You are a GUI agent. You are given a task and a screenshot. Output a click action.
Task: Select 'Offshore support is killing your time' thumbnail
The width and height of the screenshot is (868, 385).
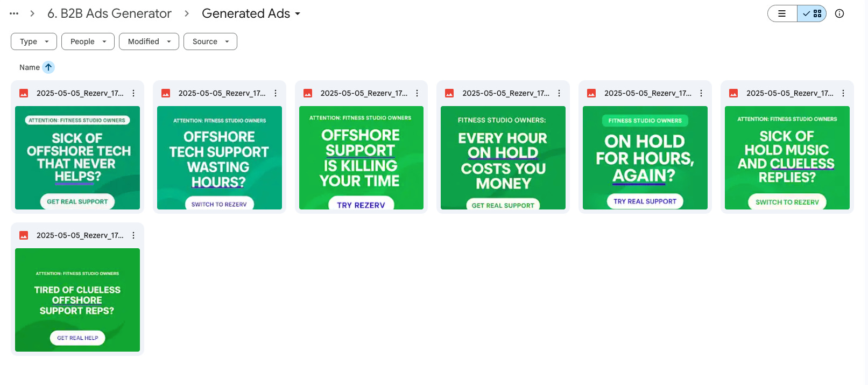(361, 158)
